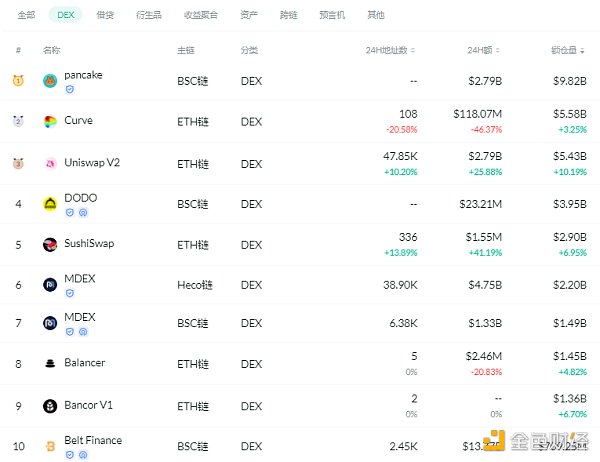The width and height of the screenshot is (600, 462).
Task: Click the Uniswap V2 unicorn icon
Action: coord(50,163)
